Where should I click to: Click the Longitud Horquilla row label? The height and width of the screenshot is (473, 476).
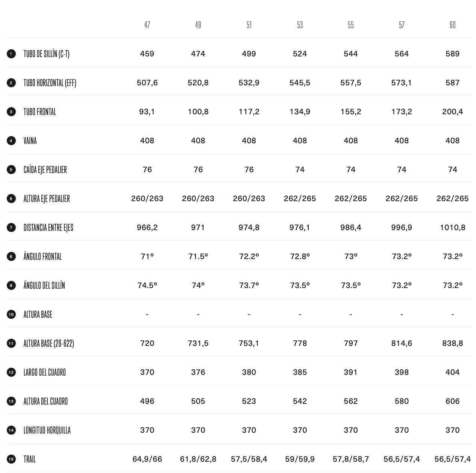click(47, 430)
